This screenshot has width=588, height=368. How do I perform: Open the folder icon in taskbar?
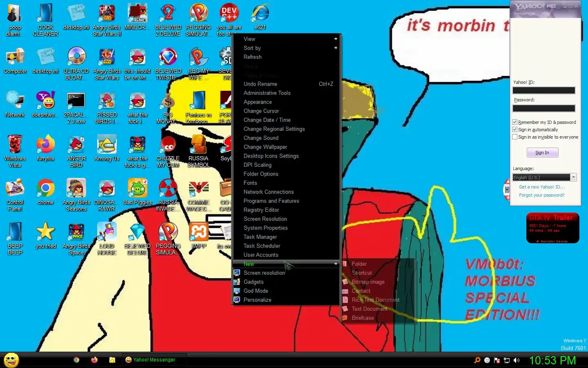point(112,360)
